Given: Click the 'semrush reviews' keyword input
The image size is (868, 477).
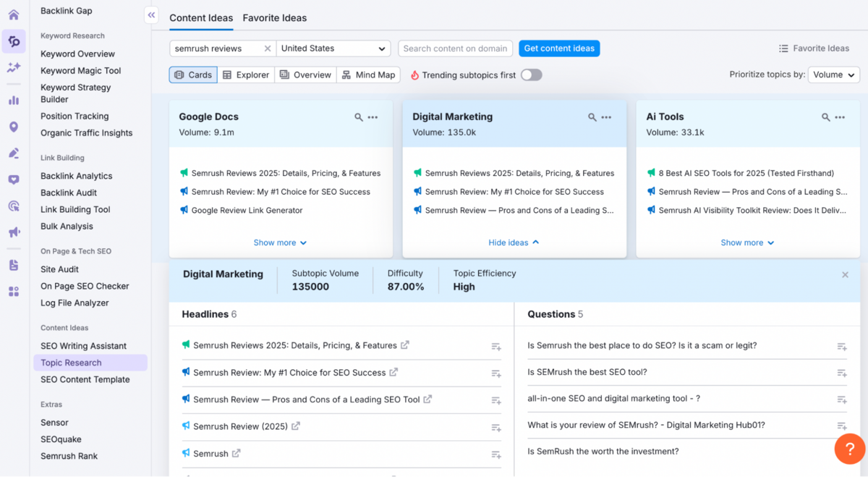Looking at the screenshot, I should pyautogui.click(x=217, y=48).
